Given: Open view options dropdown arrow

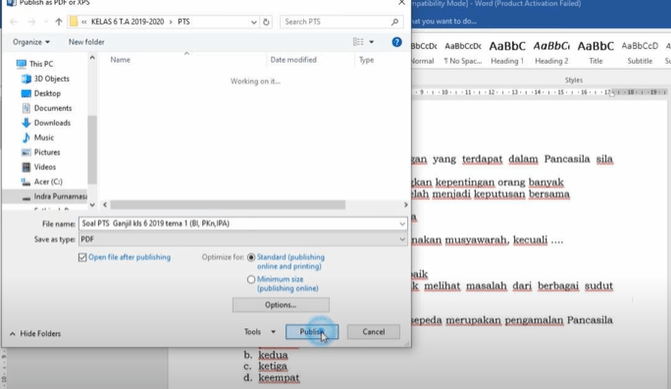Looking at the screenshot, I should pos(371,42).
